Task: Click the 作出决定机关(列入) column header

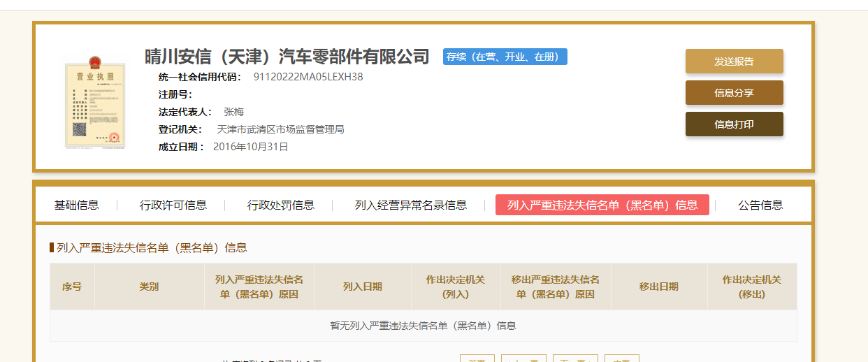Action: [x=456, y=287]
